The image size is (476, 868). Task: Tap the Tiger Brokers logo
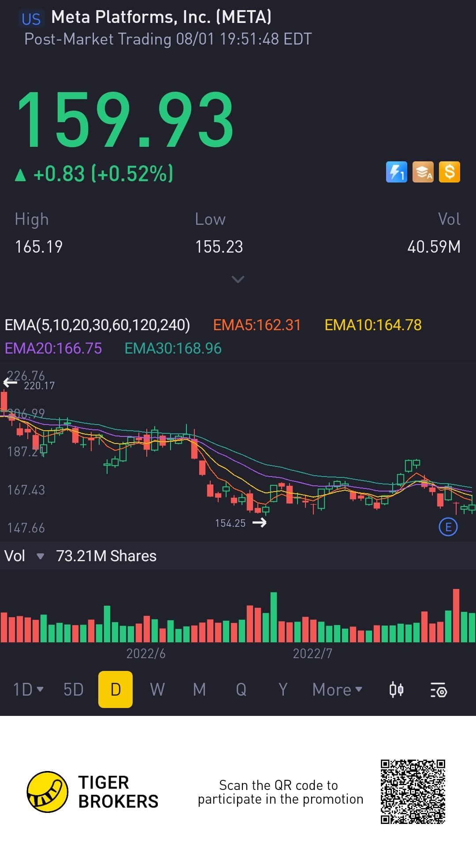[48, 792]
